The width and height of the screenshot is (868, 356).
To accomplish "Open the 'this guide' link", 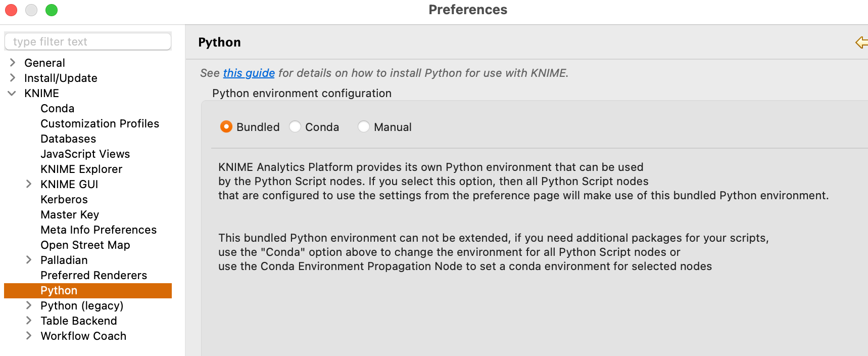I will pyautogui.click(x=249, y=73).
